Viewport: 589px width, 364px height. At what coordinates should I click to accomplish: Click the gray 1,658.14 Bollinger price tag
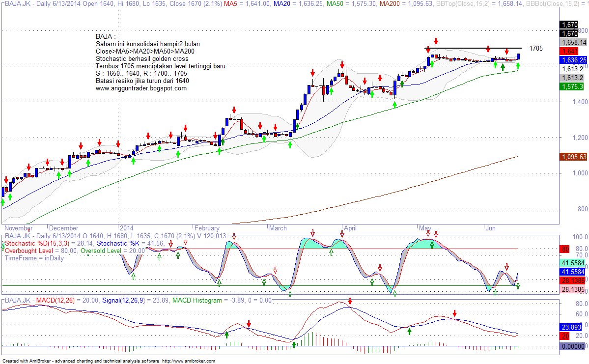(x=574, y=42)
